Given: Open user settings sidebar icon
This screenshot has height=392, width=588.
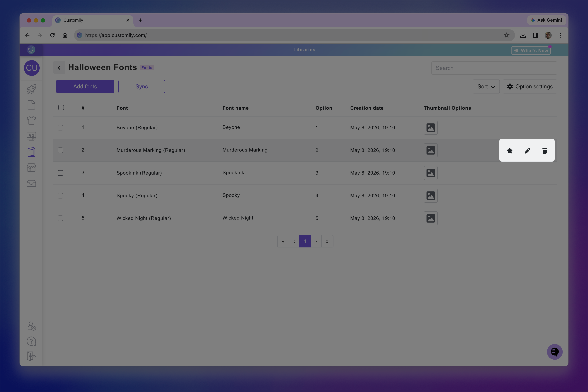Looking at the screenshot, I should click(x=32, y=326).
